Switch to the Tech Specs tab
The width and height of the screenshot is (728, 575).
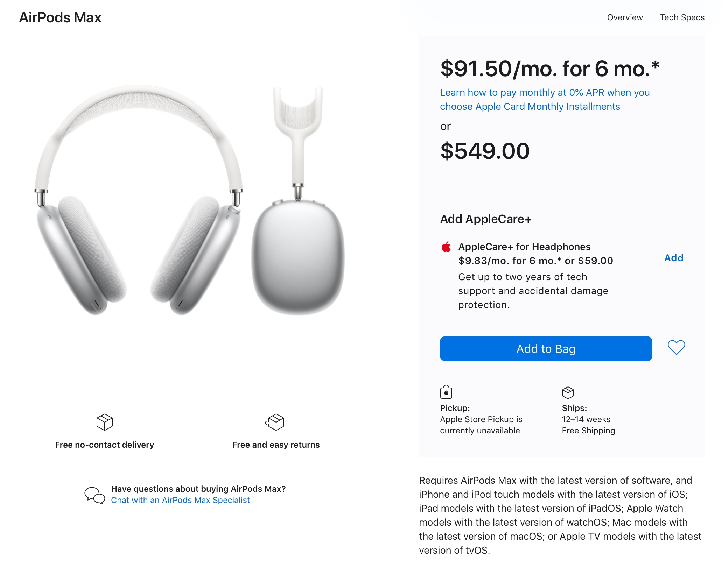click(x=682, y=17)
